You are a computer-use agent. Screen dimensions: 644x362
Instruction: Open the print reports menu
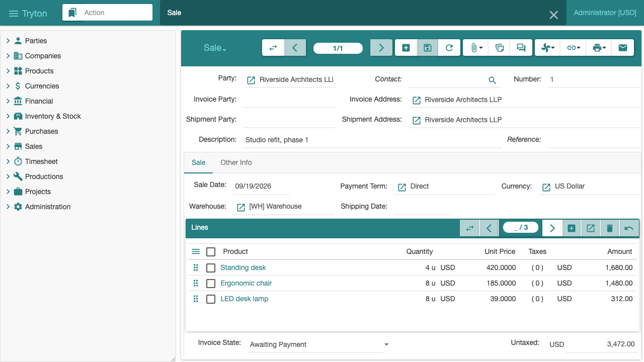click(x=599, y=48)
